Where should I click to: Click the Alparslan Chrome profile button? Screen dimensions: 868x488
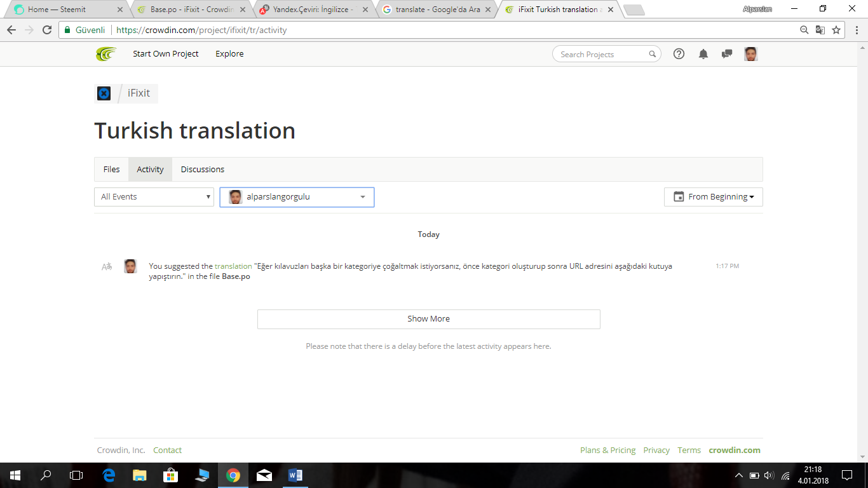click(757, 9)
